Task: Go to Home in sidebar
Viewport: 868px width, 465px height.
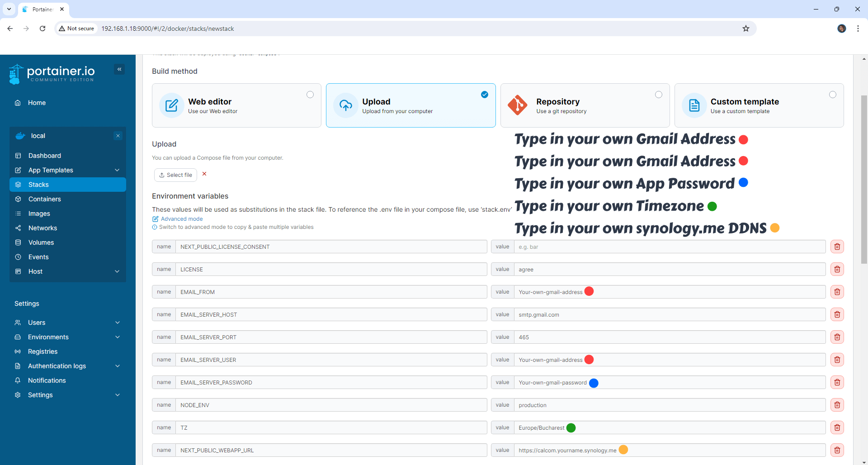Action: (x=68, y=103)
